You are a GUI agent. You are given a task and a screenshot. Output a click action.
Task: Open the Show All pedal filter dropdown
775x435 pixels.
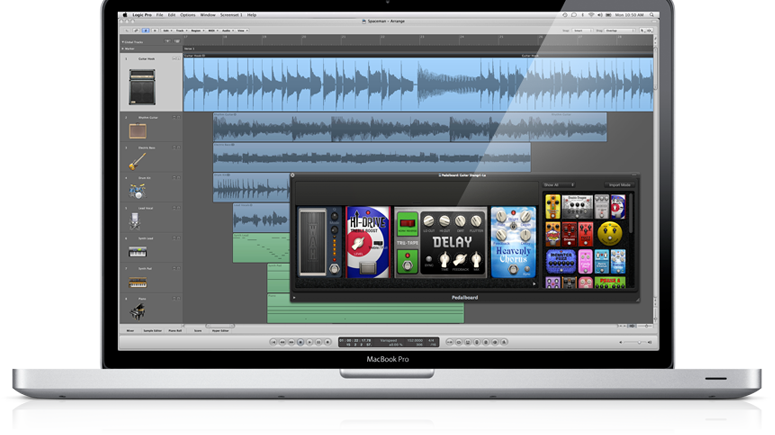[559, 185]
